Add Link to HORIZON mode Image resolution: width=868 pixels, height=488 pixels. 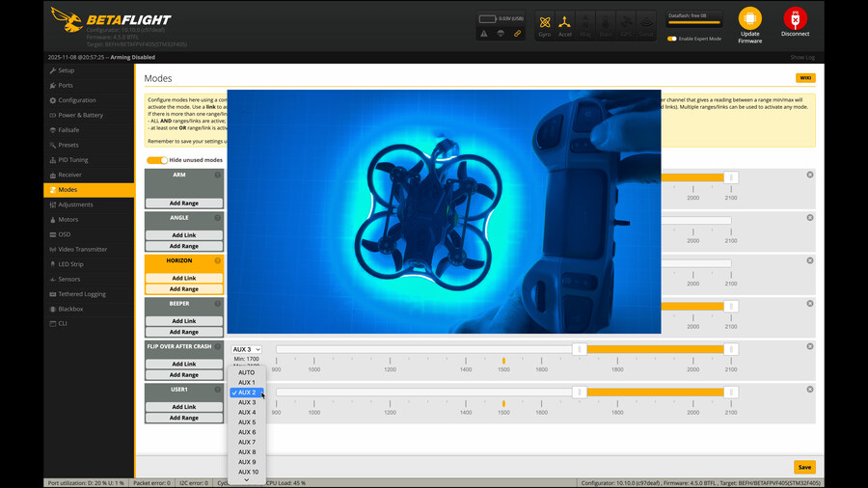pyautogui.click(x=184, y=278)
